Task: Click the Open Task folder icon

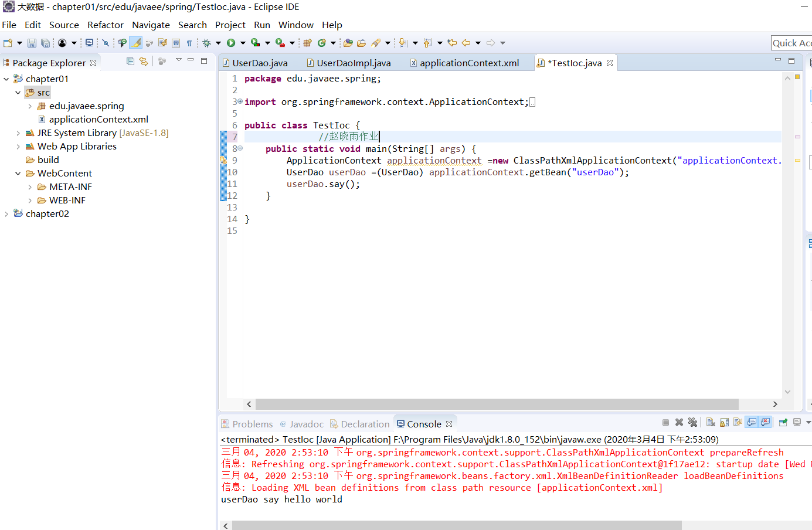Action: pyautogui.click(x=361, y=43)
